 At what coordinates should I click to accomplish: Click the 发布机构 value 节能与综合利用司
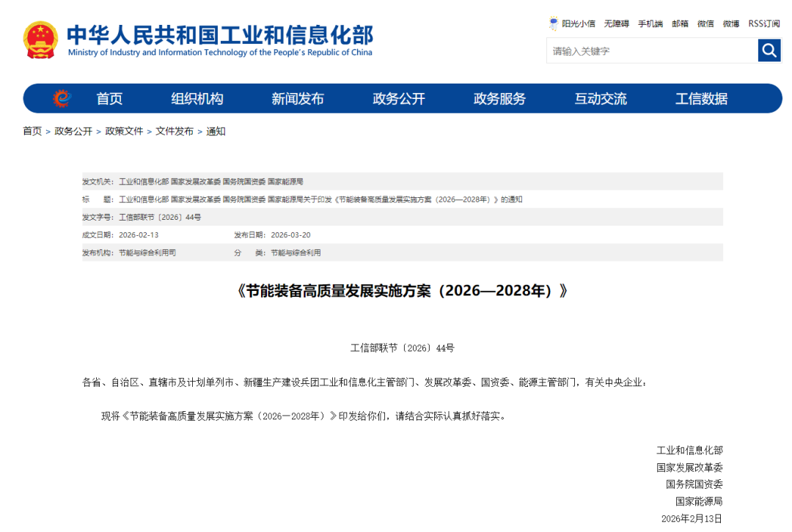click(x=147, y=253)
